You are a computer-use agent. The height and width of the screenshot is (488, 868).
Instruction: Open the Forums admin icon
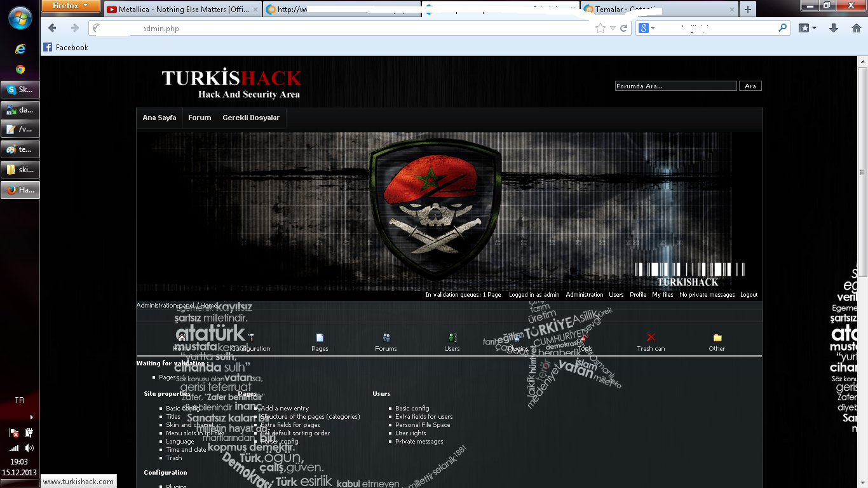click(386, 337)
